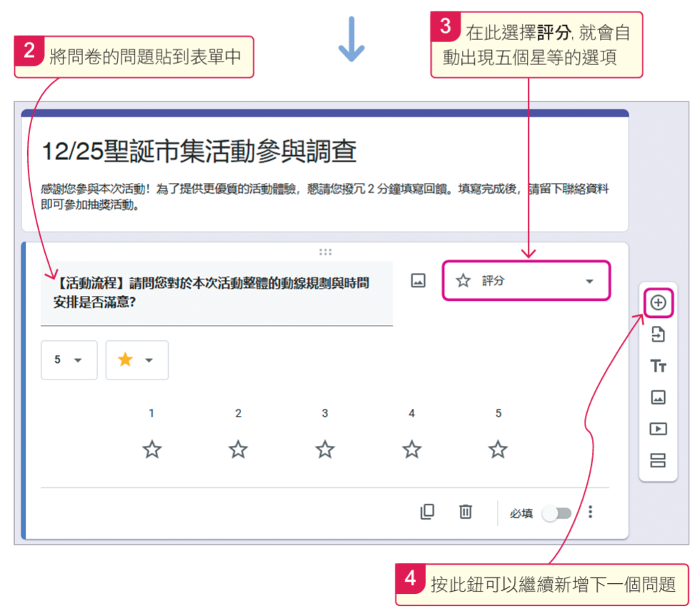This screenshot has height=616, width=700.
Task: Click the third rating star
Action: click(x=325, y=449)
